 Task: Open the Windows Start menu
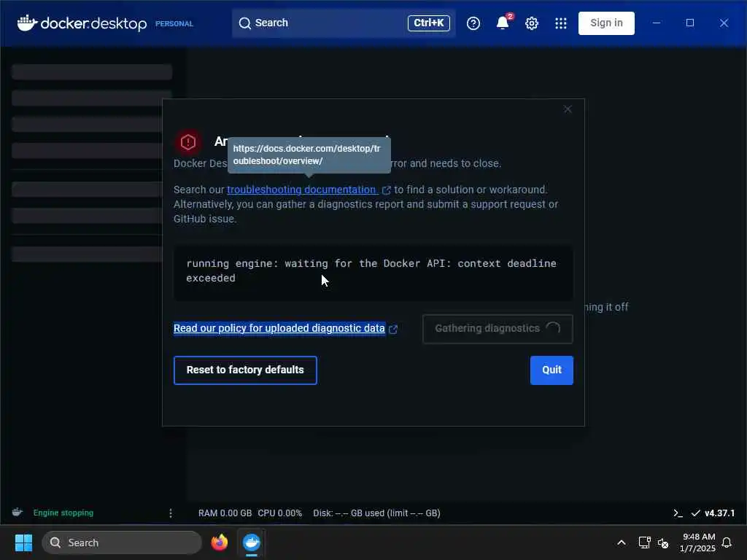click(x=23, y=542)
